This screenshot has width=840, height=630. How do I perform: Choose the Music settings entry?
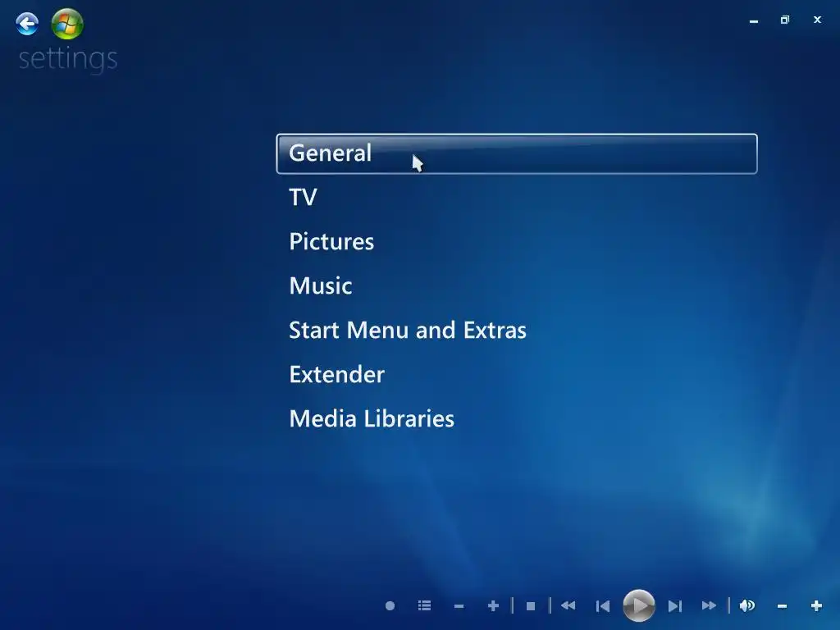coord(321,286)
